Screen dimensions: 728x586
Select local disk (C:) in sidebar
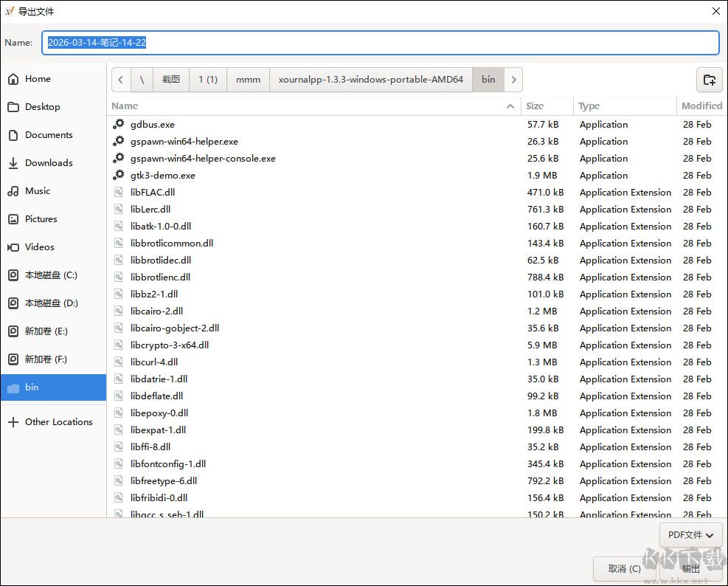click(x=53, y=275)
